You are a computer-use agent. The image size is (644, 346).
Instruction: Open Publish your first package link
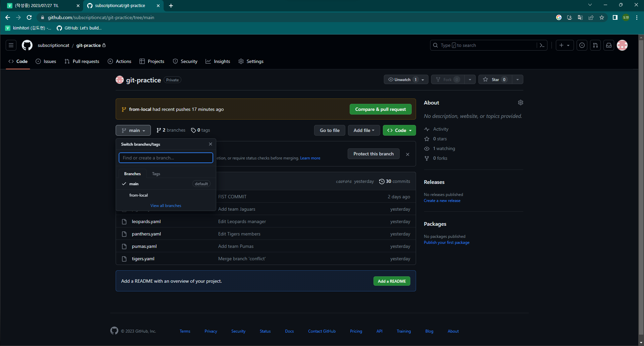point(447,243)
